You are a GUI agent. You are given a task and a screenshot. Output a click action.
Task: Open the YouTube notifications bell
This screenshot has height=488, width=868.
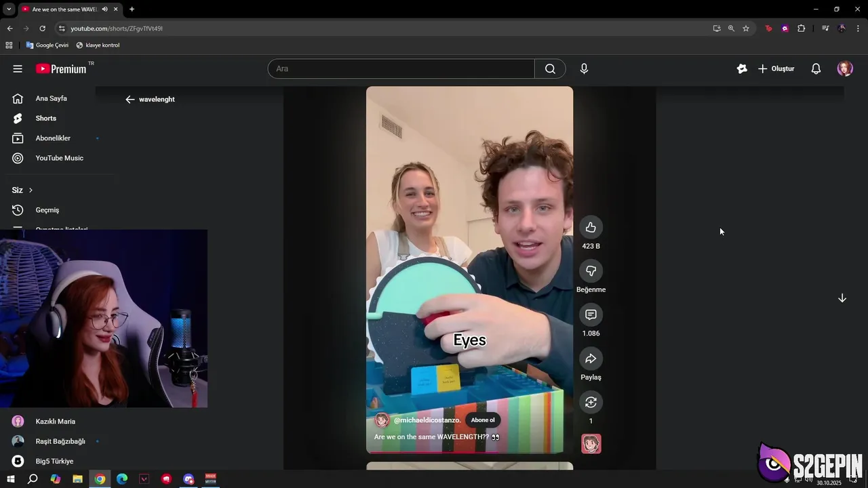[816, 68]
